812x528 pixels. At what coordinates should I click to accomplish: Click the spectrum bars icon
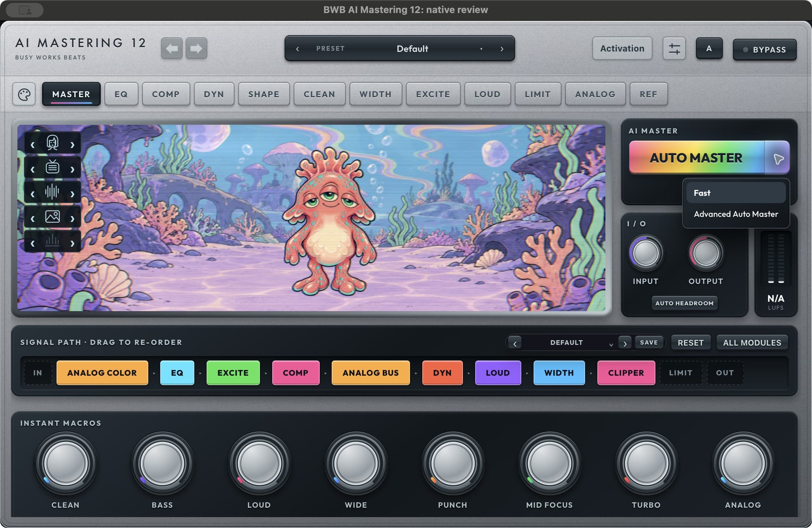53,241
